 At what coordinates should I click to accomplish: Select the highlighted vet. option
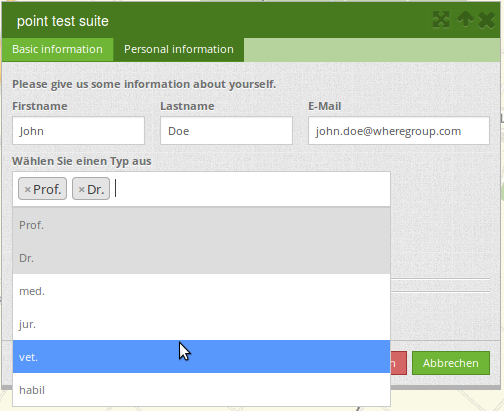[x=201, y=357]
